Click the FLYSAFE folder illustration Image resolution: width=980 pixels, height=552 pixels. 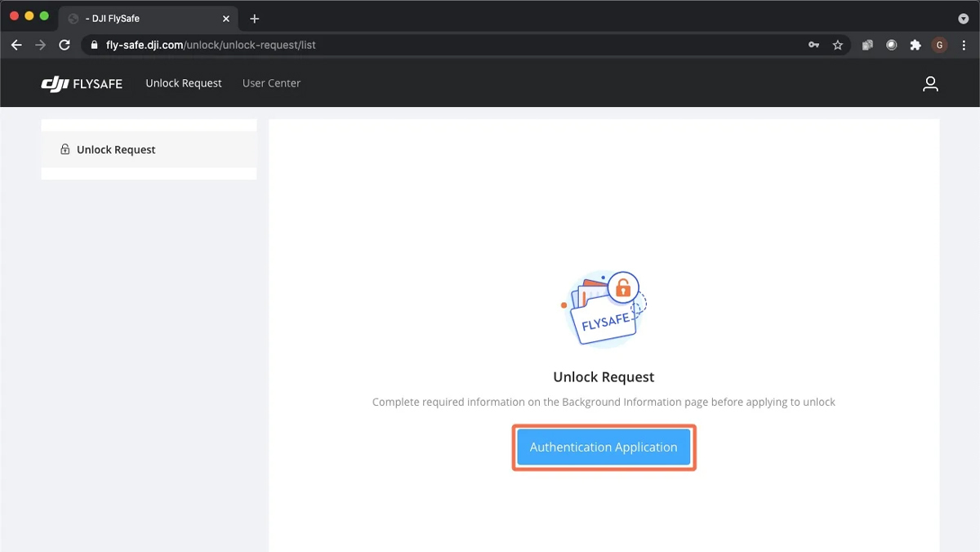604,309
